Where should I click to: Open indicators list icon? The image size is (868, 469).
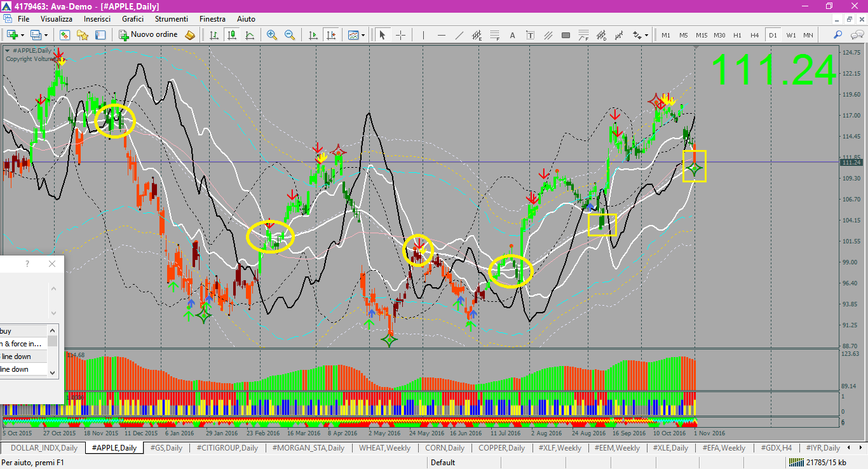(353, 35)
